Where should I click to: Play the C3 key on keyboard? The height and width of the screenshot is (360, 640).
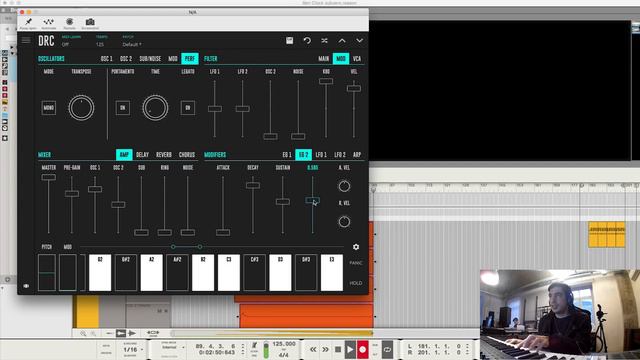[229, 273]
